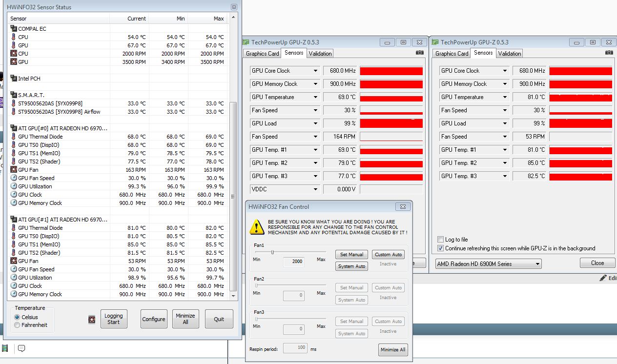The width and height of the screenshot is (617, 364).
Task: Switch to Graphics Card tab in right GPU-Z window
Action: [x=452, y=54]
